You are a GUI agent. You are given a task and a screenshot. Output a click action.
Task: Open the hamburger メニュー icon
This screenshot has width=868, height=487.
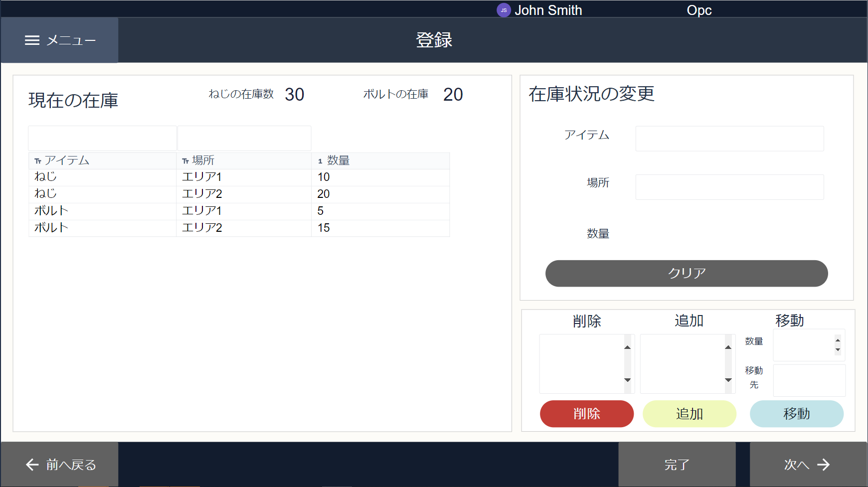(x=32, y=40)
